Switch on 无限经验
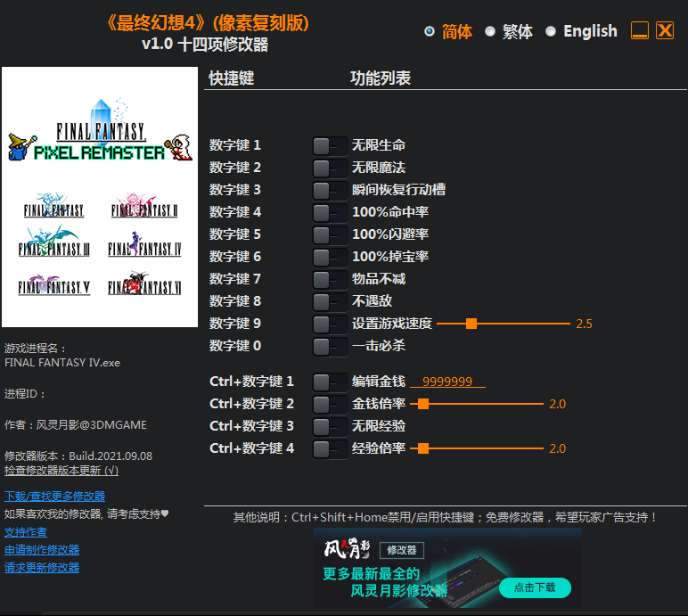 coord(330,427)
